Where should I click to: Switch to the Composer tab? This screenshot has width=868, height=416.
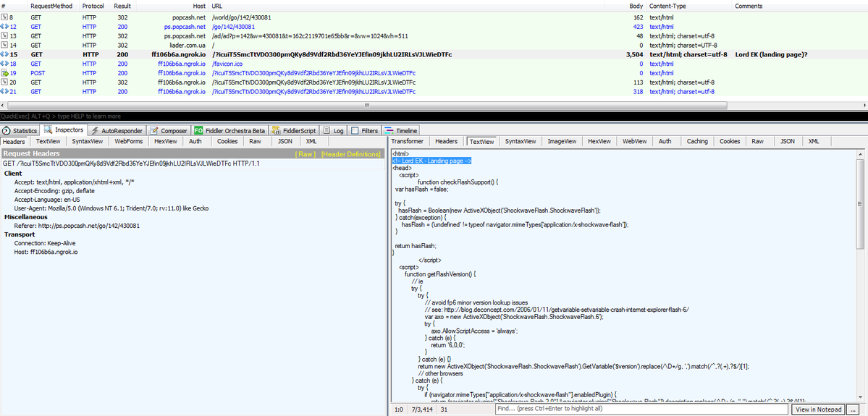point(168,131)
